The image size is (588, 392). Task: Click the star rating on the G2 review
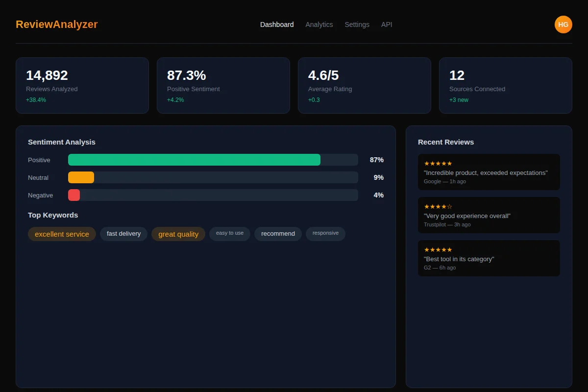coord(438,249)
